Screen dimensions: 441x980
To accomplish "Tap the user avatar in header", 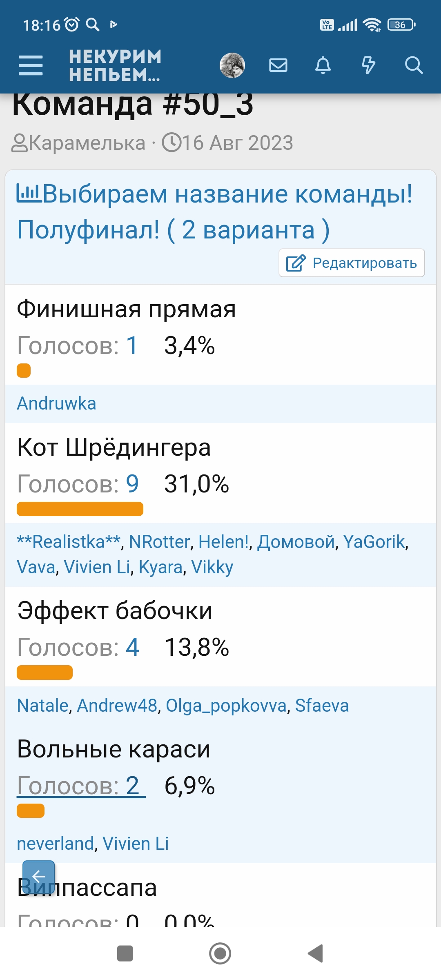I will [x=232, y=65].
